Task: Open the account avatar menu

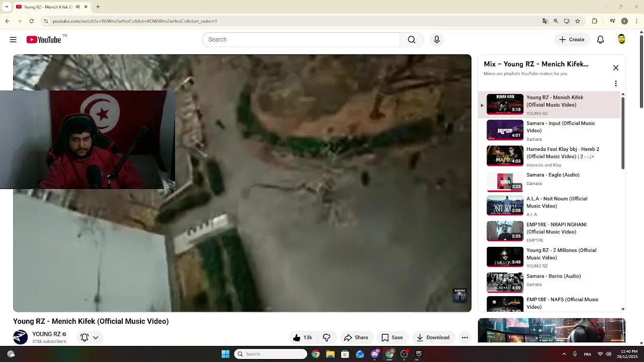Action: pos(622,40)
